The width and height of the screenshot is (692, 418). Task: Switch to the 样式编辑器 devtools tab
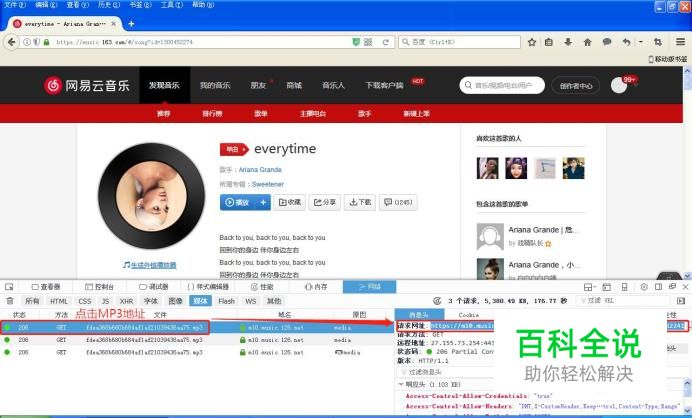(208, 287)
